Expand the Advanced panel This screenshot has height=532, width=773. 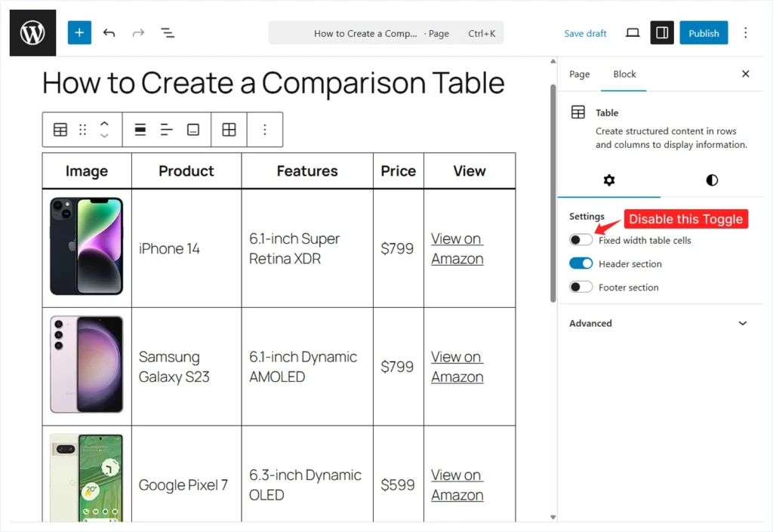pos(660,323)
